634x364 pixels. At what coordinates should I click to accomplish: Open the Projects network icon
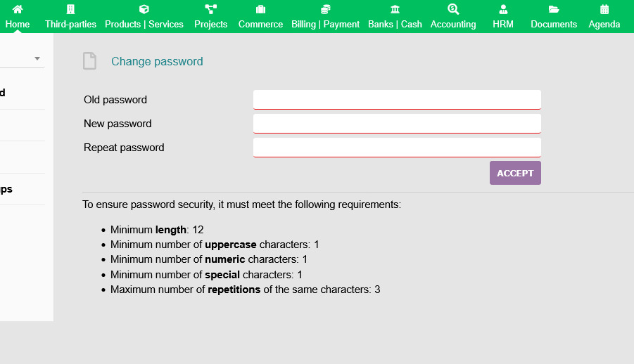(211, 9)
